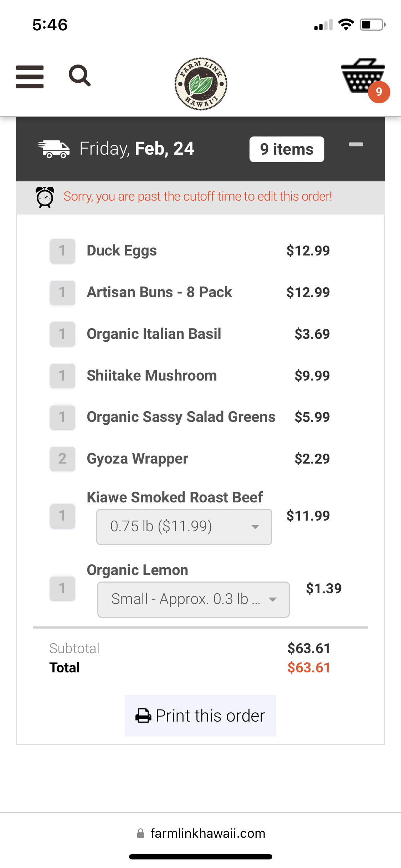Tap the alarm clock cutoff icon

(x=45, y=197)
